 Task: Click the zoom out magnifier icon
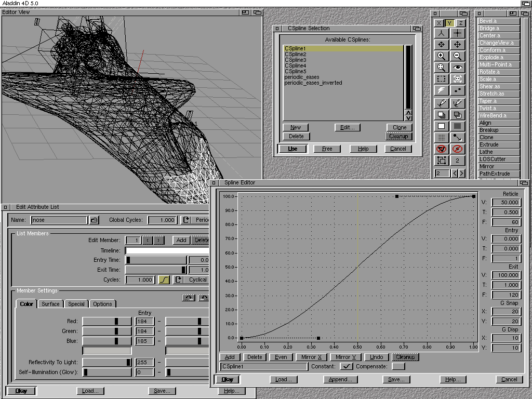pyautogui.click(x=457, y=56)
